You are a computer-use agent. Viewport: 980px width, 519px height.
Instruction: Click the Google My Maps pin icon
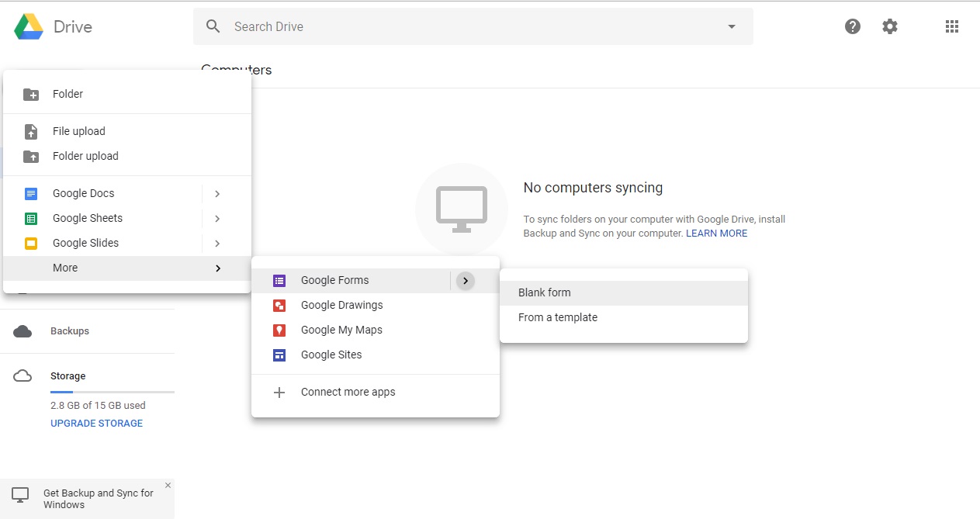(x=279, y=330)
